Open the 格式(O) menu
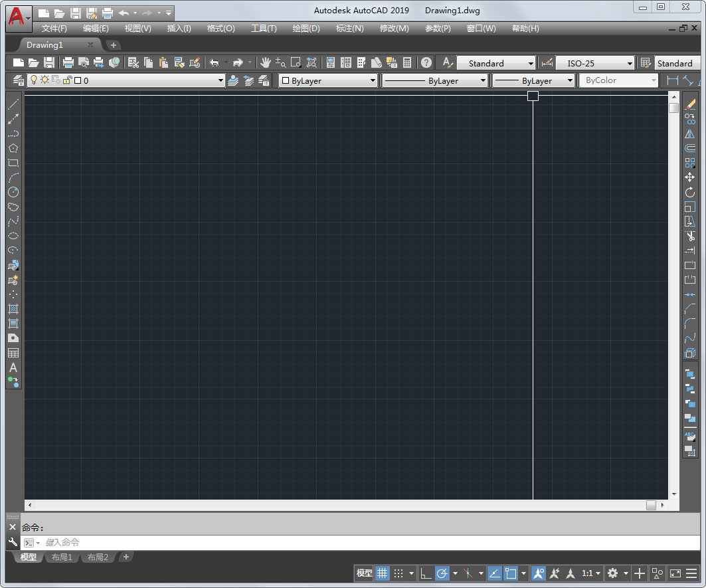Screen dimensions: 706x588 tap(219, 28)
